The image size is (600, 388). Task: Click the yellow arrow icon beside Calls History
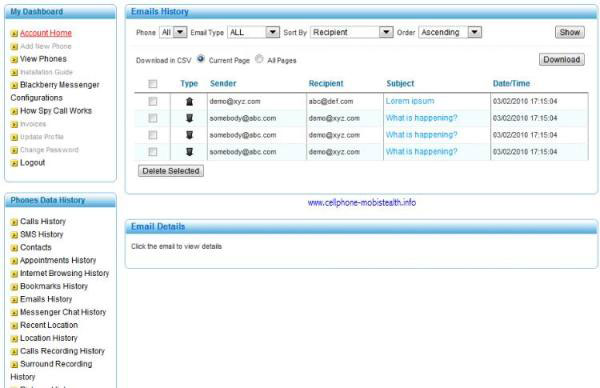(x=14, y=222)
